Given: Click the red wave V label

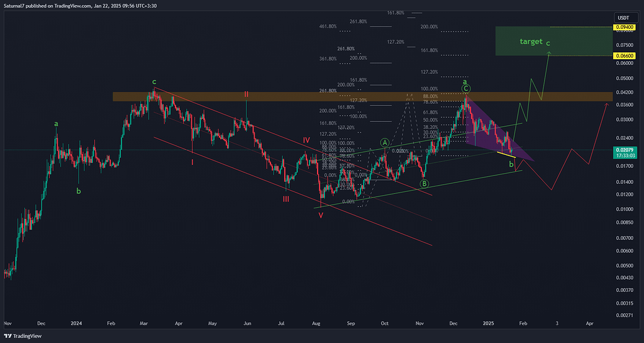Looking at the screenshot, I should click(321, 215).
